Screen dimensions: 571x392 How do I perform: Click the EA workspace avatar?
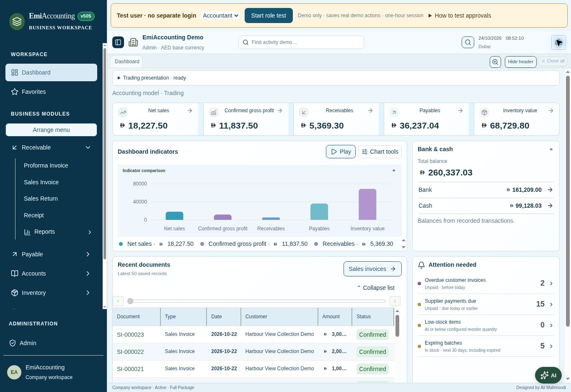(x=14, y=372)
